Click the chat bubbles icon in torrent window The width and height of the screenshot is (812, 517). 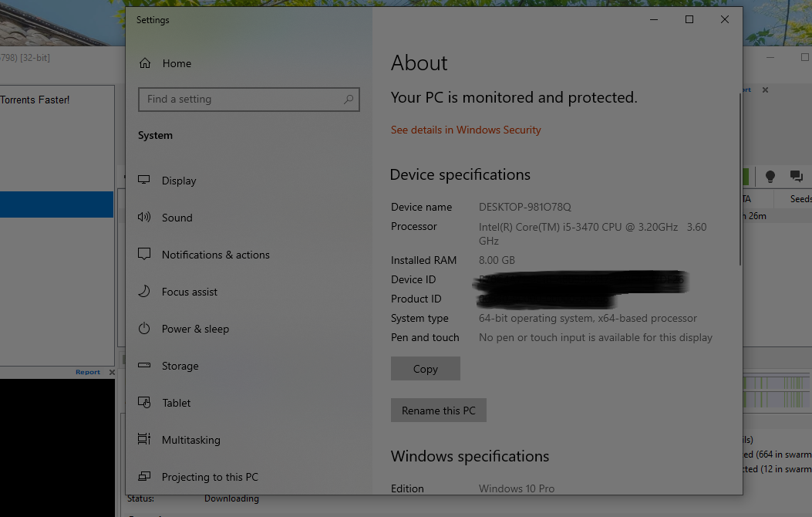click(x=796, y=176)
